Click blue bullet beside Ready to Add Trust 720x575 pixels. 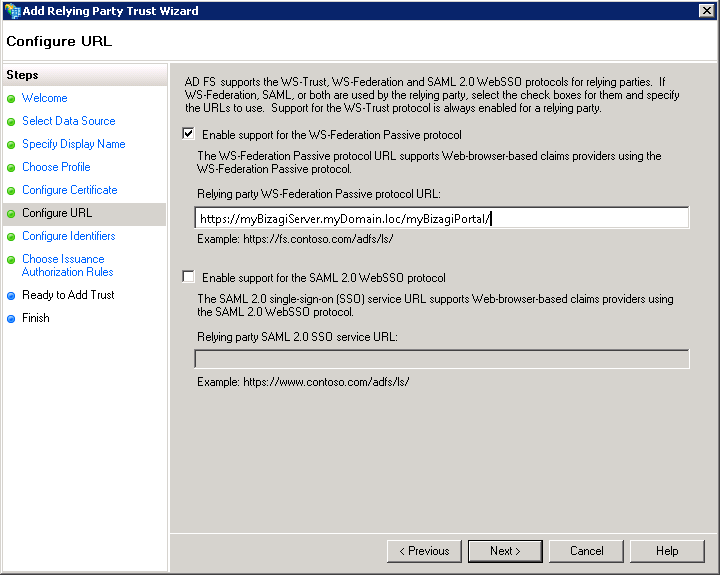click(11, 296)
